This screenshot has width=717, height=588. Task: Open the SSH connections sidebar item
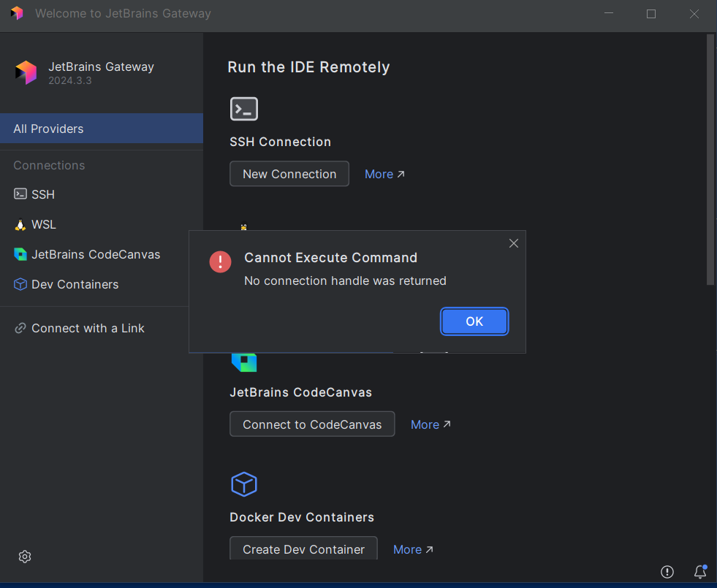43,194
